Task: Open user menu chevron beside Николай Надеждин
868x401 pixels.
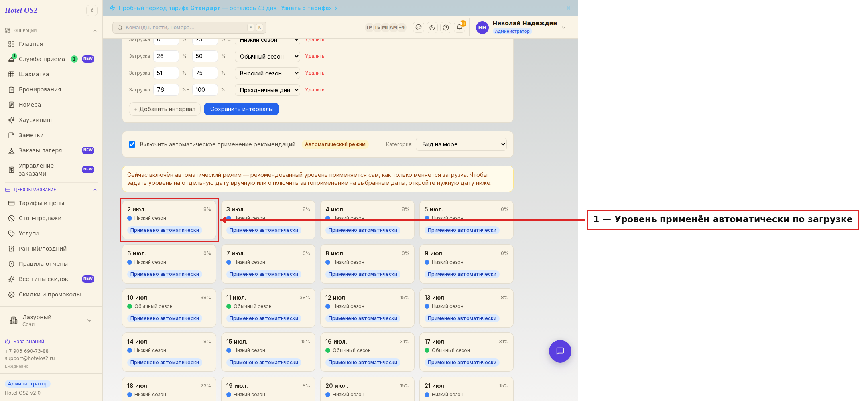Action: click(564, 28)
